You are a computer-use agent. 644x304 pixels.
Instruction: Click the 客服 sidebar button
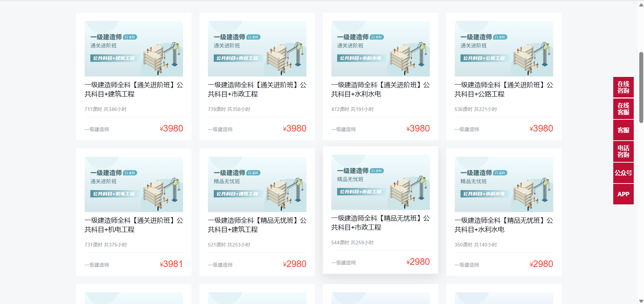(623, 130)
